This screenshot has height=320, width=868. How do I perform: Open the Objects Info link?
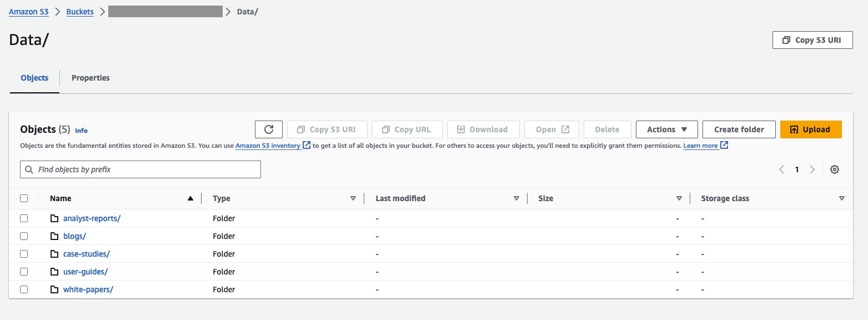(81, 131)
